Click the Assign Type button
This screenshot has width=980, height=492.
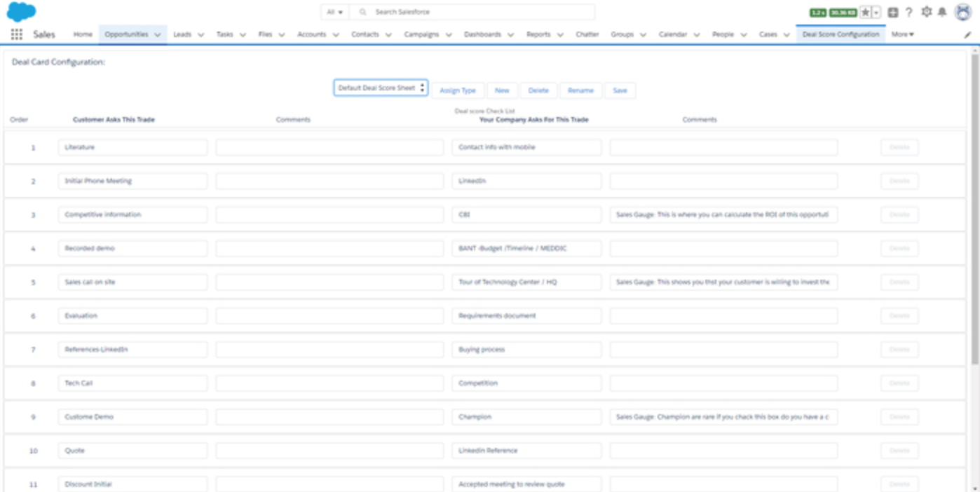tap(458, 90)
